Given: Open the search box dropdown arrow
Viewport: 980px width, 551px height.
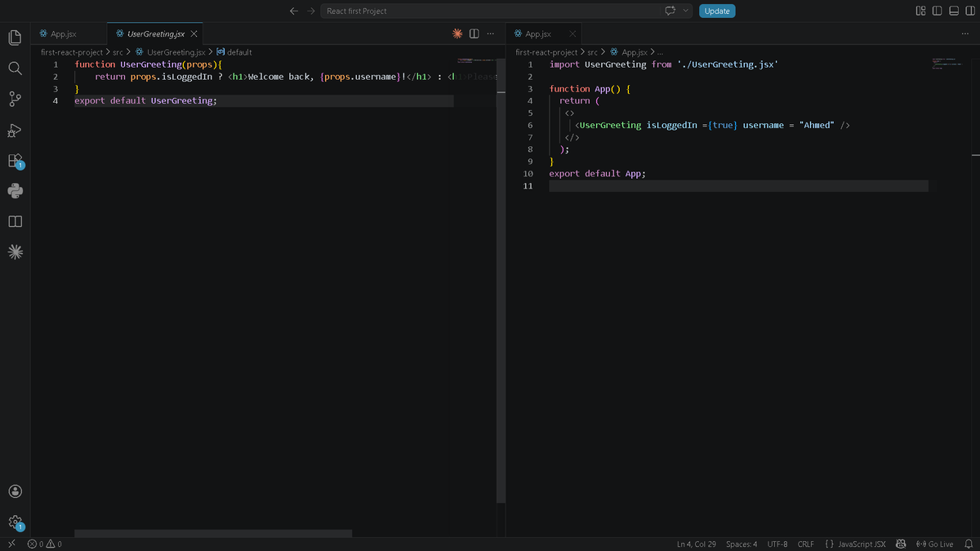Looking at the screenshot, I should pos(684,11).
